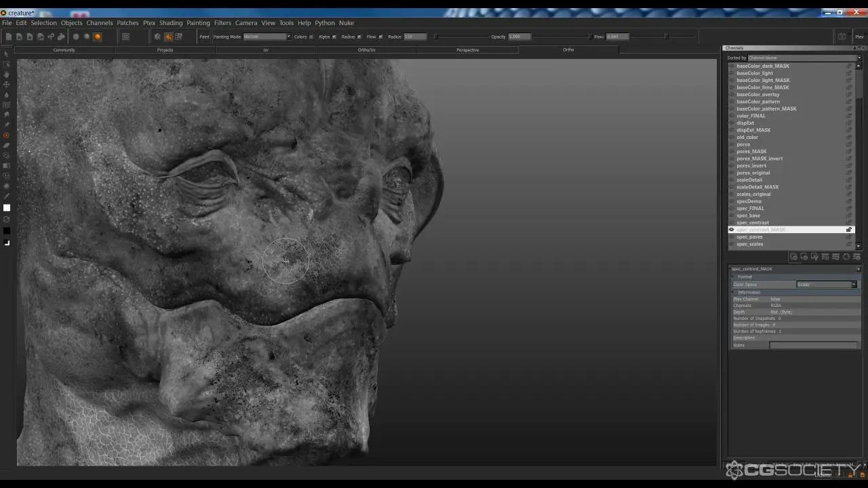
Task: Activate the orange Paint brush tool
Action: coord(7,136)
